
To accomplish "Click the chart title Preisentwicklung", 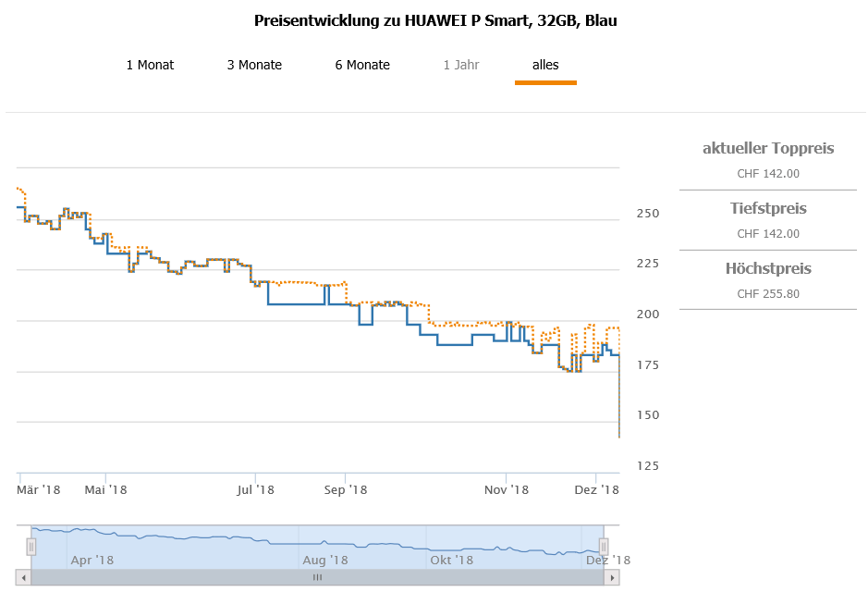I will tap(434, 20).
